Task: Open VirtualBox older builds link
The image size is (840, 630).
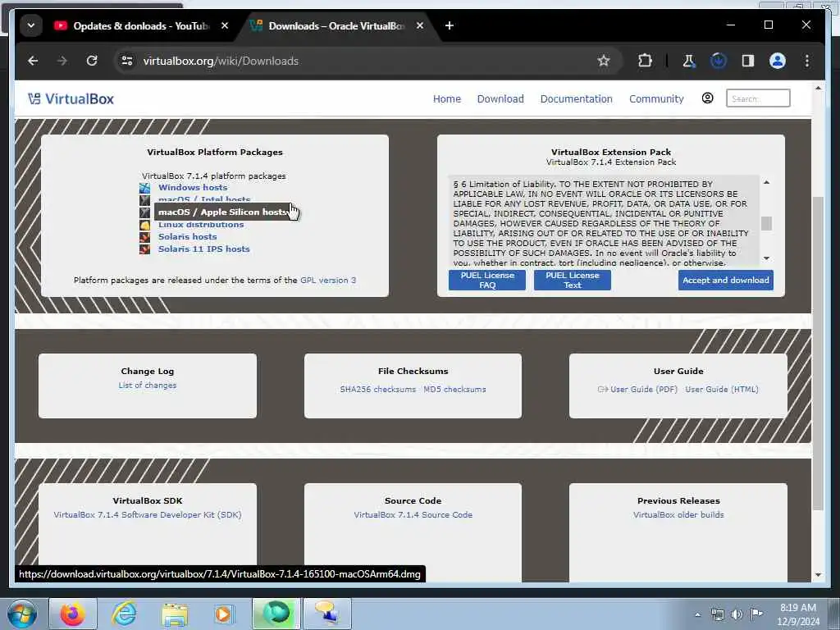Action: click(678, 515)
